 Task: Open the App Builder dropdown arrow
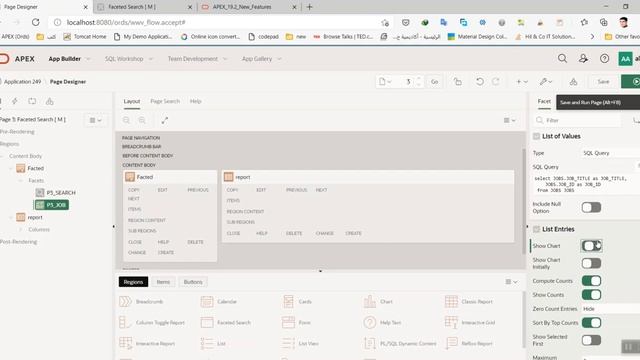(x=88, y=59)
